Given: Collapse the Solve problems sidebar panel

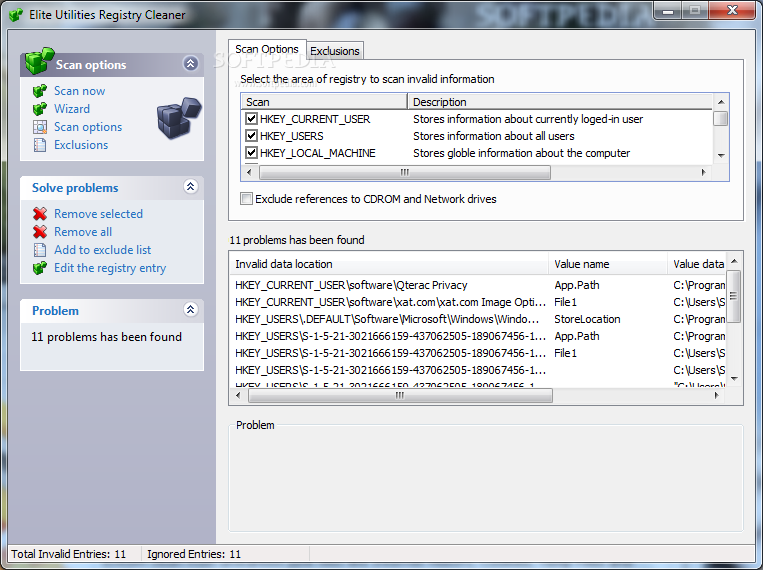Looking at the screenshot, I should [190, 186].
